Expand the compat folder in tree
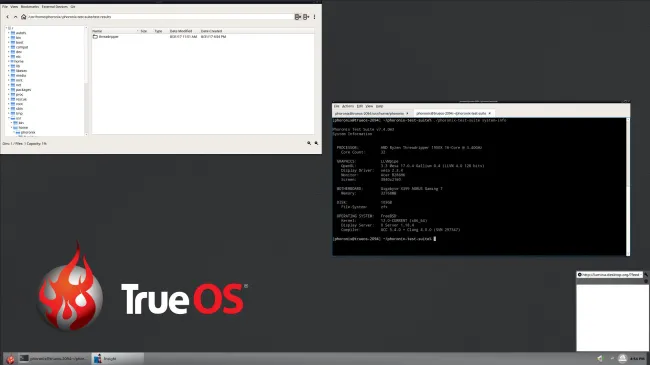The height and width of the screenshot is (365, 650). coord(9,47)
